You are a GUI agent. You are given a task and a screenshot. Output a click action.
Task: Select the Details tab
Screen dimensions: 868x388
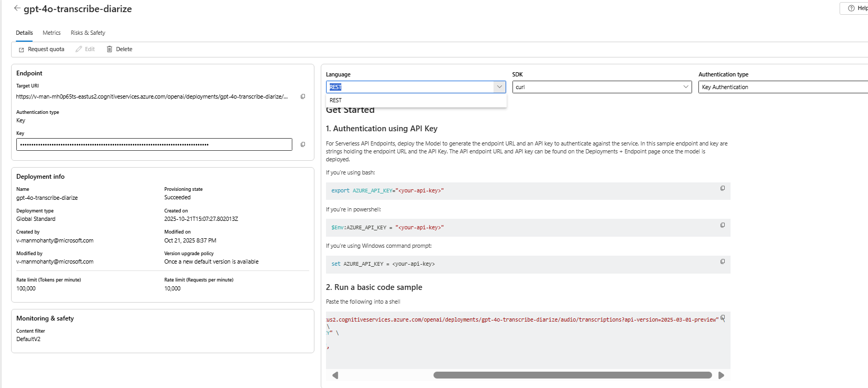pos(24,33)
